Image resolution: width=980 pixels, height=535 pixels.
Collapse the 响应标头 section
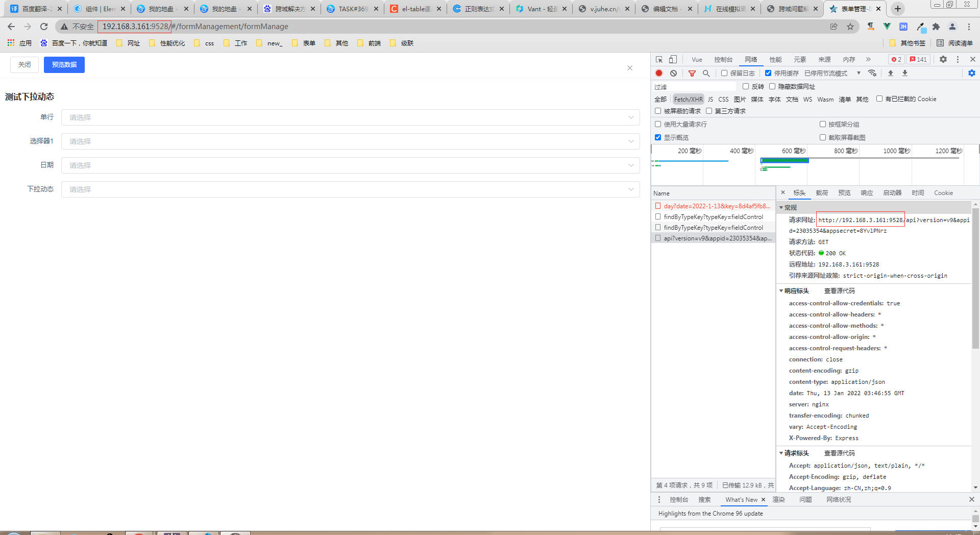(x=781, y=291)
